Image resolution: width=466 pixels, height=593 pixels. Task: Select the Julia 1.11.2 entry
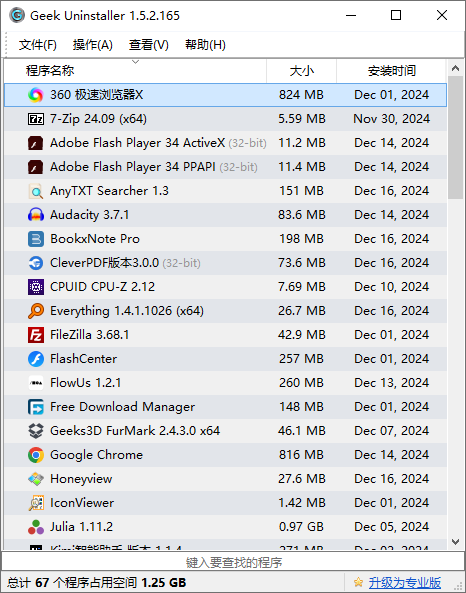pos(81,527)
